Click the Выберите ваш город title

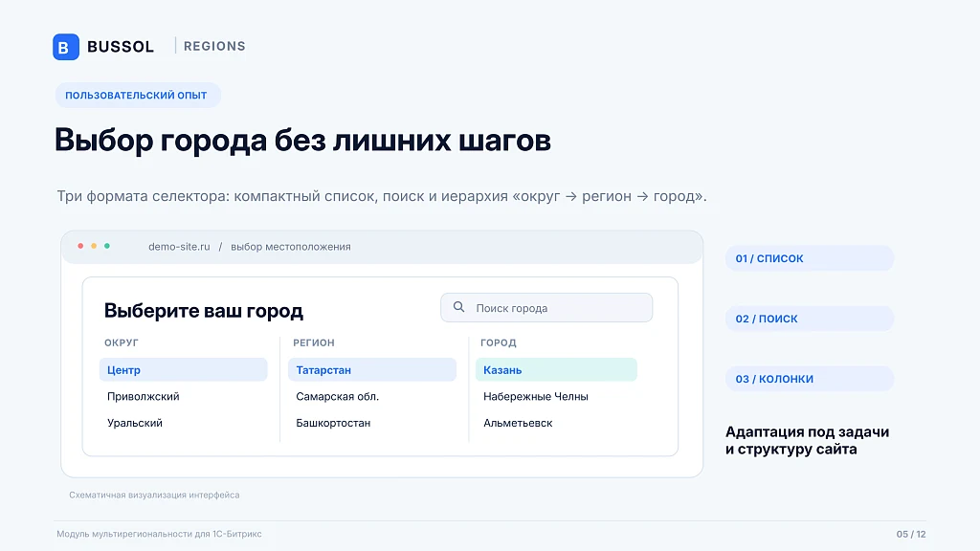(204, 311)
